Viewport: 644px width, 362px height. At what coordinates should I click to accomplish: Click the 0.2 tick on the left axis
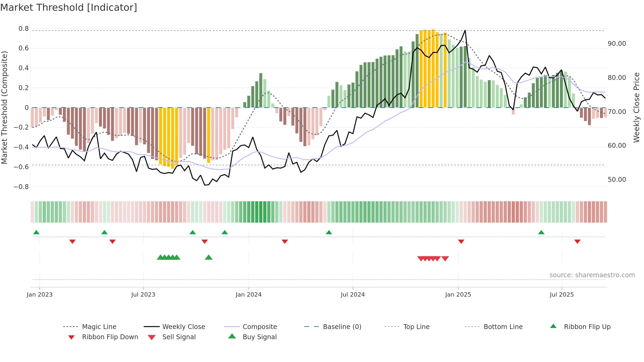[x=24, y=88]
